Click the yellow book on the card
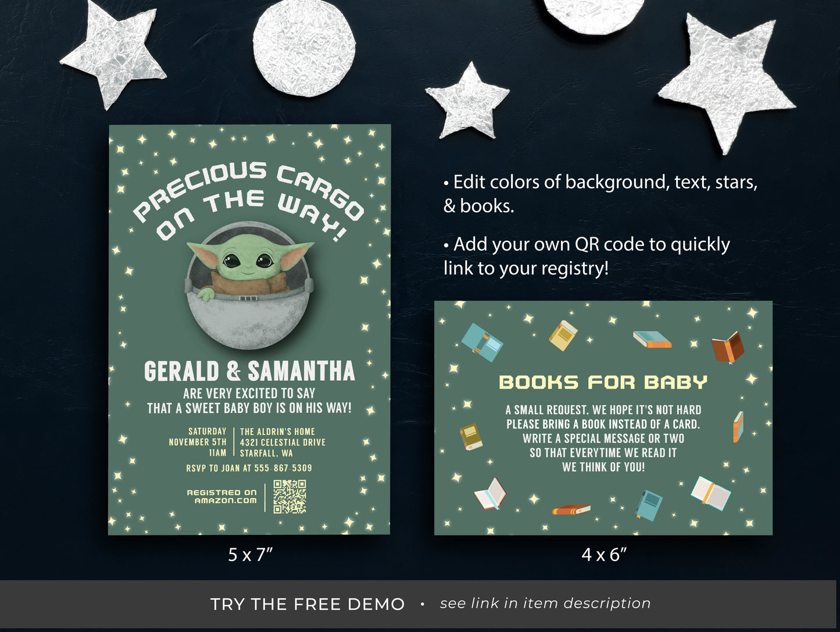The height and width of the screenshot is (632, 840). [x=563, y=335]
